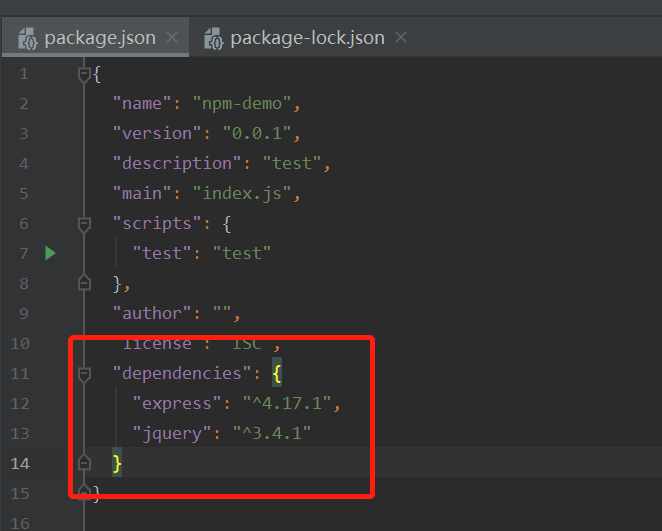Click the "name" key on line 2
This screenshot has width=662, height=531.
click(141, 103)
